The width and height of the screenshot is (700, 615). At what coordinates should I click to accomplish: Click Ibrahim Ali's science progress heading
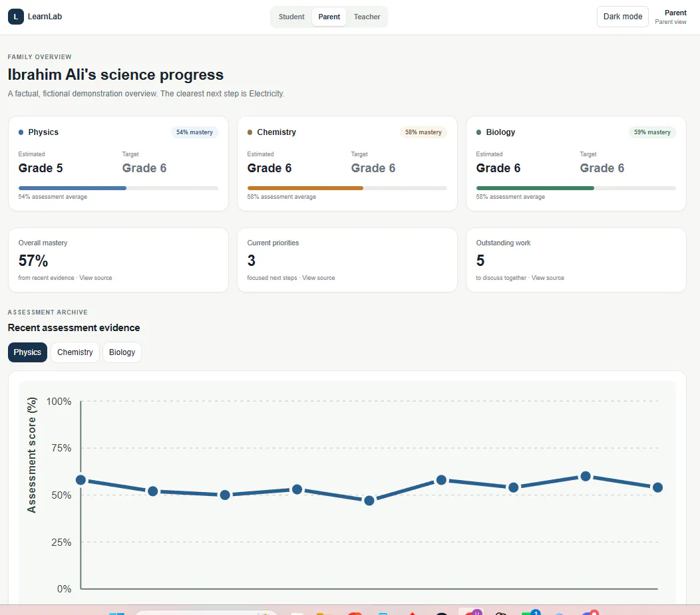click(x=116, y=74)
